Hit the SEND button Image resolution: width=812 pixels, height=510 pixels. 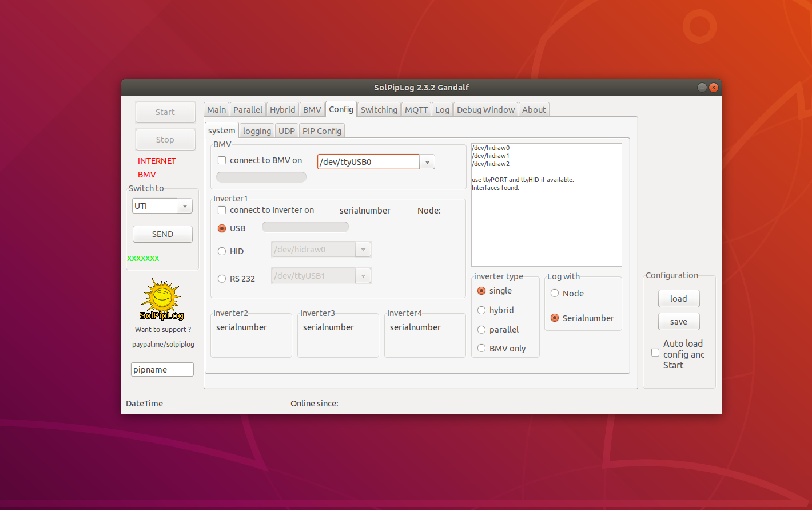click(x=162, y=234)
